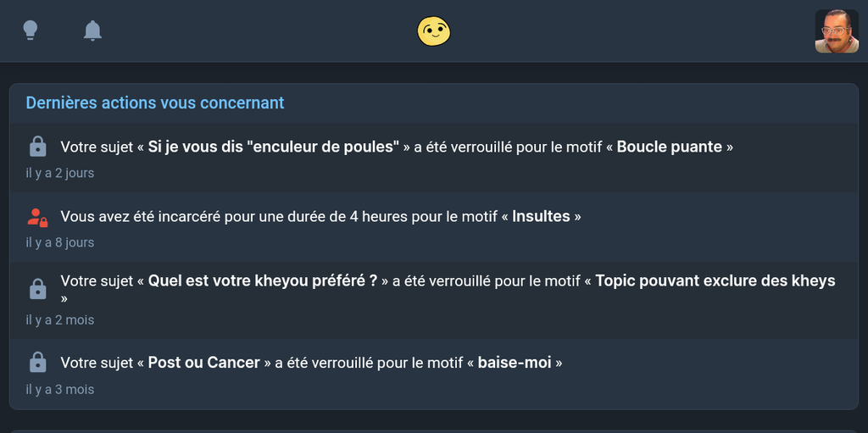The width and height of the screenshot is (868, 433).
Task: Open topic "Si je vous dis "enculeur de poules""
Action: pos(273,147)
